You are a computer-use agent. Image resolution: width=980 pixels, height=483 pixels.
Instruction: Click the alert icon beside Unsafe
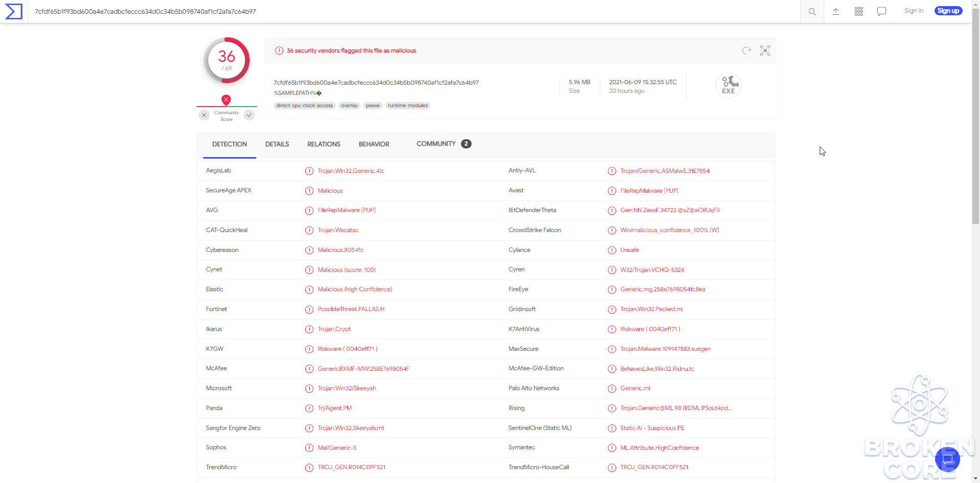pos(612,250)
